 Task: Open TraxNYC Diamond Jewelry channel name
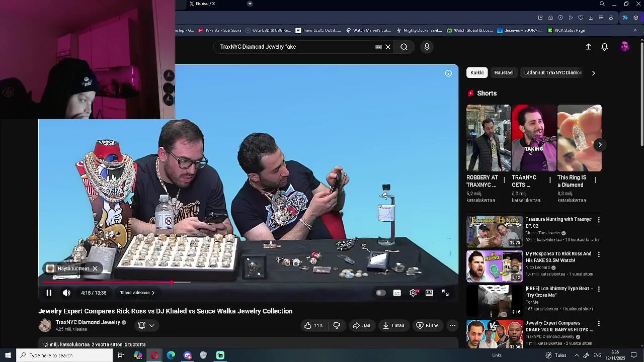coord(88,322)
